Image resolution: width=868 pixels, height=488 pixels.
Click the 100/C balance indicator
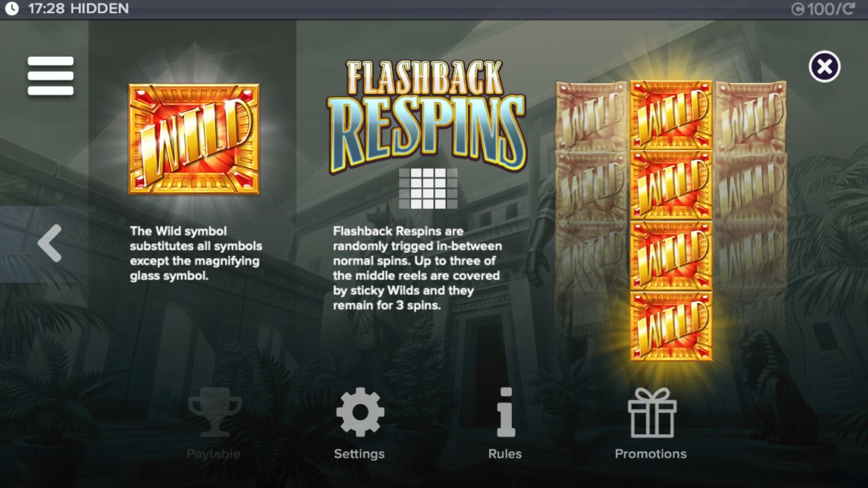(x=822, y=9)
